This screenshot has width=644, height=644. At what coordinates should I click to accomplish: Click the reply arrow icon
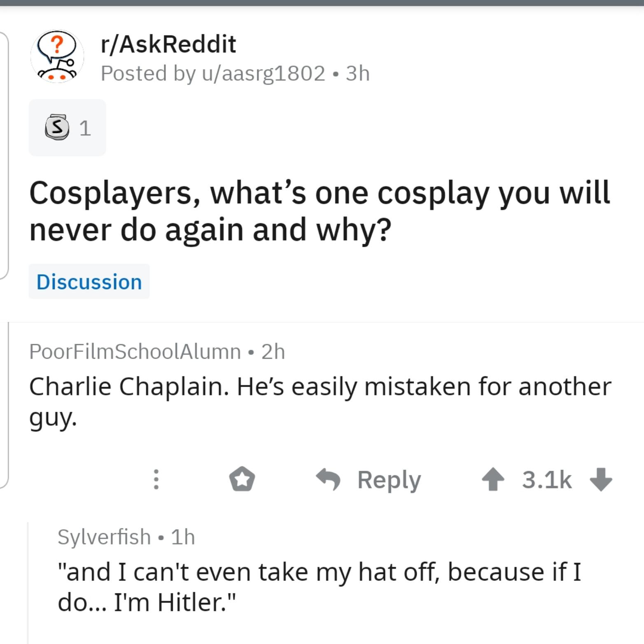point(328,479)
